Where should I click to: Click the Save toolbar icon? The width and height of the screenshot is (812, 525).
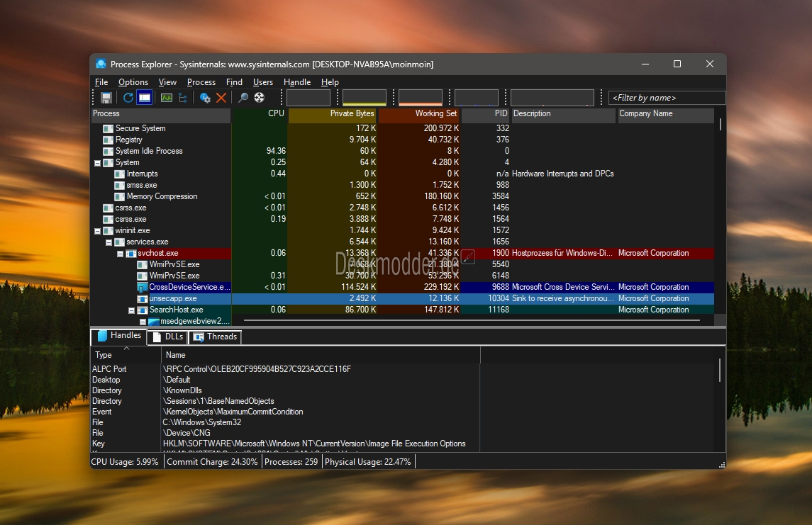click(106, 98)
